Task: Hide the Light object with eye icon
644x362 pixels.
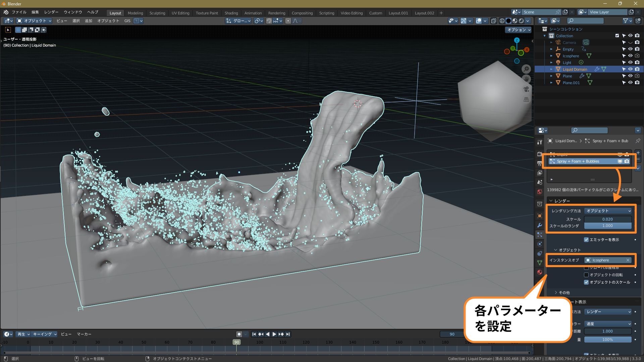Action: pyautogui.click(x=630, y=63)
